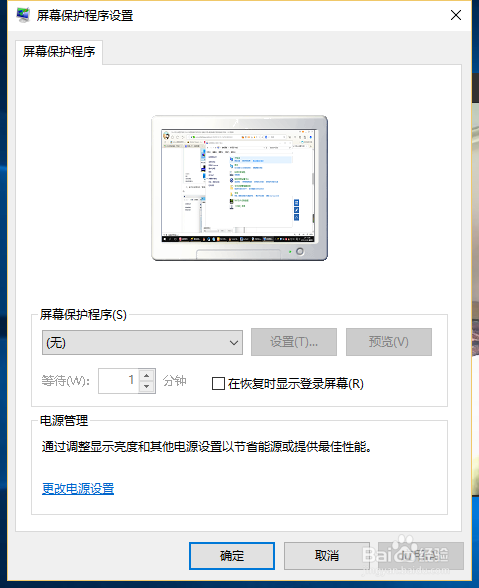Screen dimensions: 479x588
Task: Click the monitor preview thumbnail
Action: pos(239,188)
